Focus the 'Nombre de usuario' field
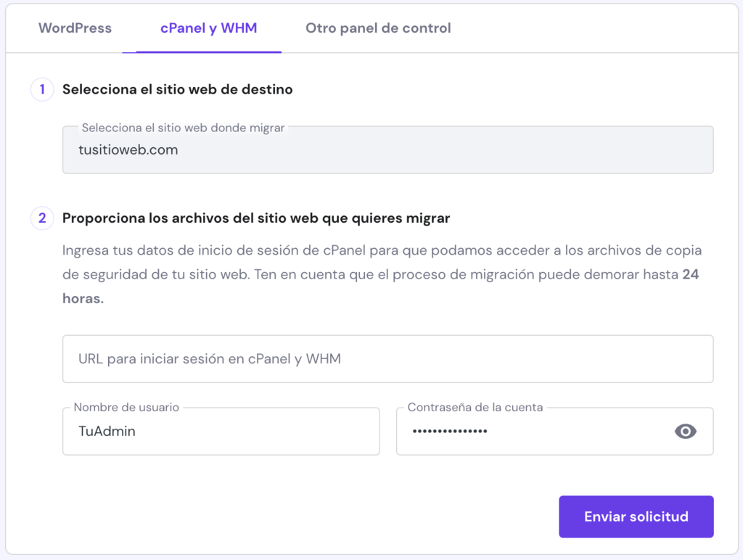743x560 pixels. pyautogui.click(x=221, y=431)
